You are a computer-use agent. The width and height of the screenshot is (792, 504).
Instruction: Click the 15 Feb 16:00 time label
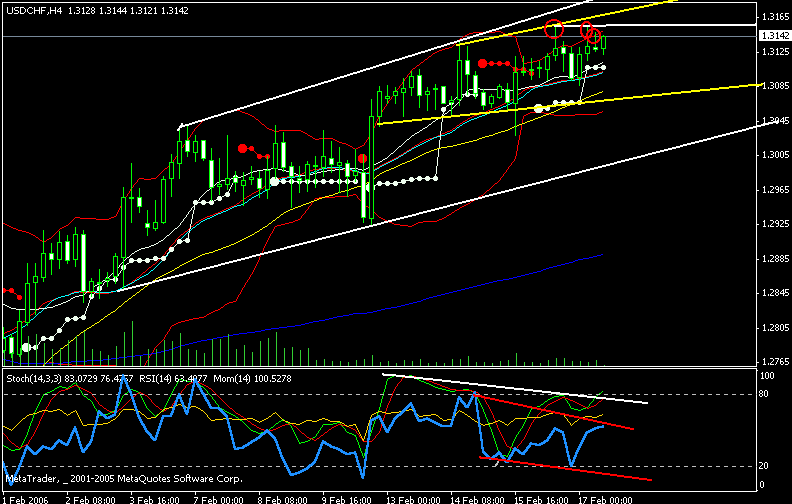541,499
